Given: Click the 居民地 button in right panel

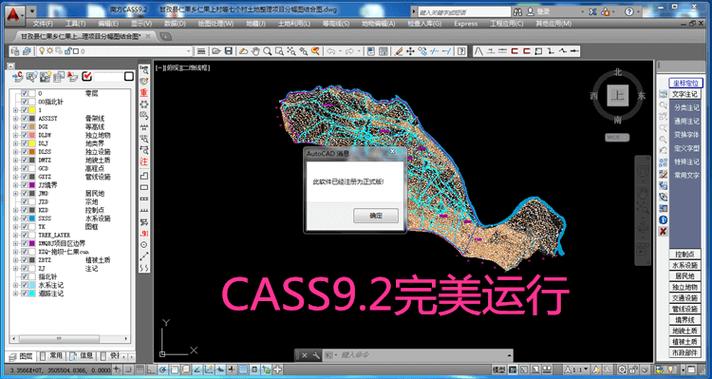Looking at the screenshot, I should [685, 276].
